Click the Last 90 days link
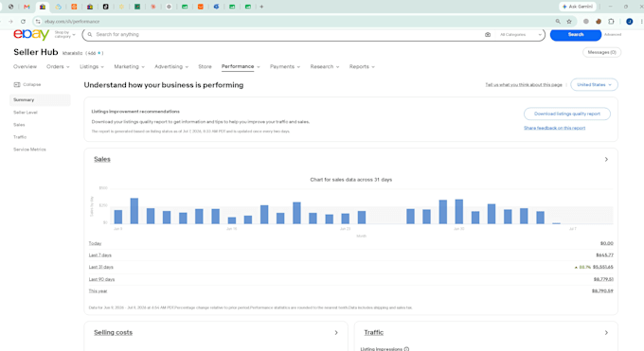 [x=101, y=279]
